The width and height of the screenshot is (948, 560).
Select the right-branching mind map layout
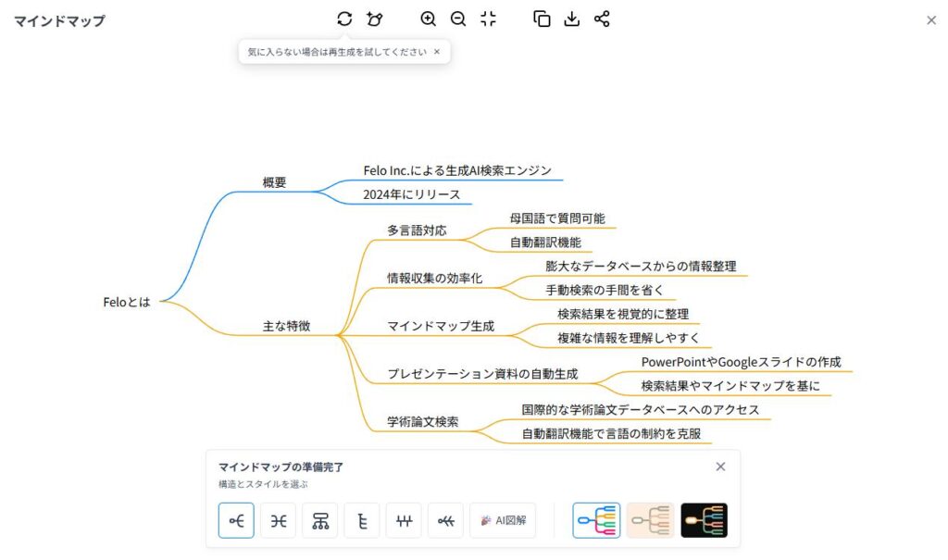(x=236, y=520)
